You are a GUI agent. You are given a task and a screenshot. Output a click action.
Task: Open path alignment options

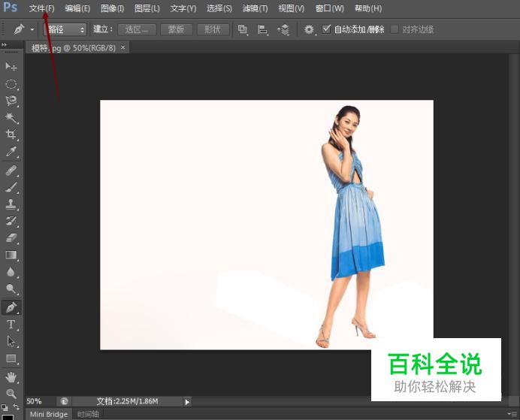[x=263, y=30]
